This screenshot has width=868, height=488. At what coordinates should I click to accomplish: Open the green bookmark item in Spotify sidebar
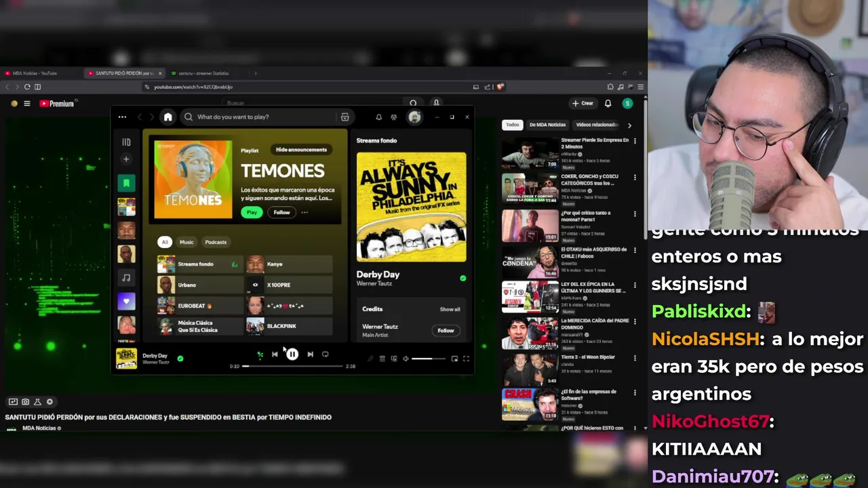pyautogui.click(x=126, y=183)
